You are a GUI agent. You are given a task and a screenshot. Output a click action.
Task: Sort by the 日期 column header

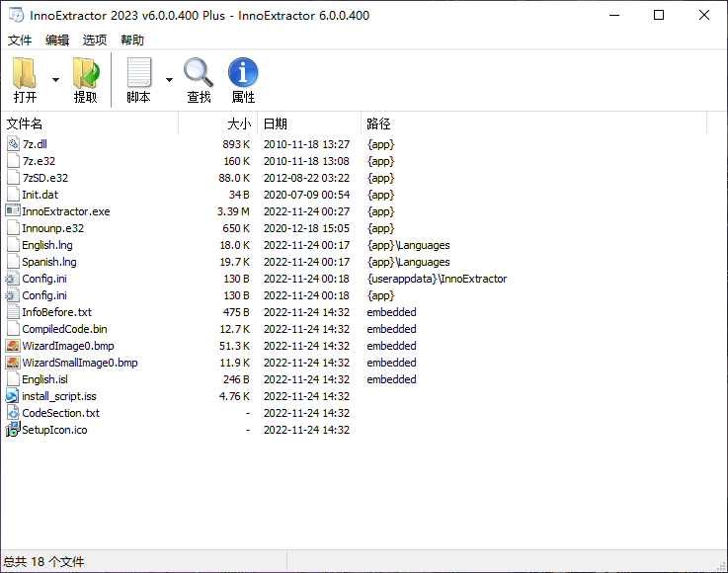coord(309,123)
